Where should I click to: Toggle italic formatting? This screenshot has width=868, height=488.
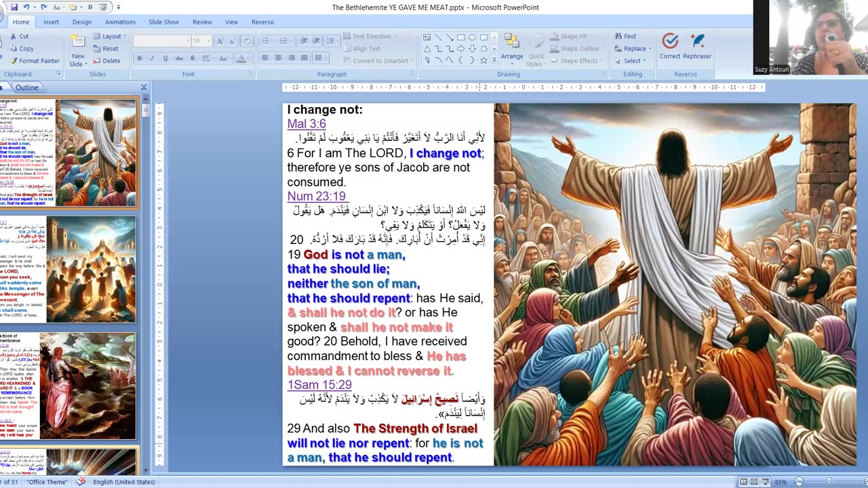click(153, 58)
